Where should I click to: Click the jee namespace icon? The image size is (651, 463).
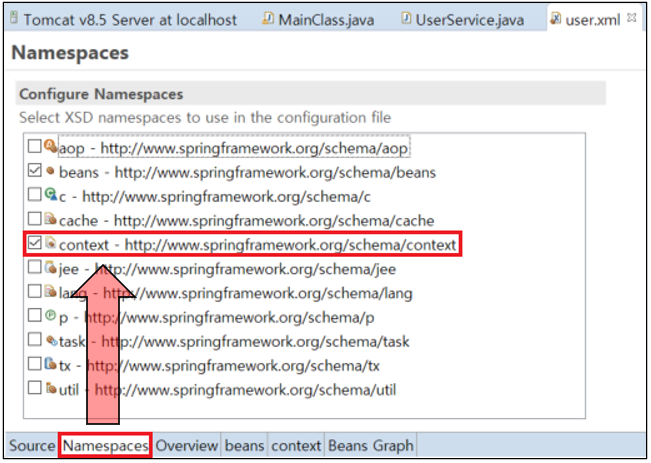51,267
